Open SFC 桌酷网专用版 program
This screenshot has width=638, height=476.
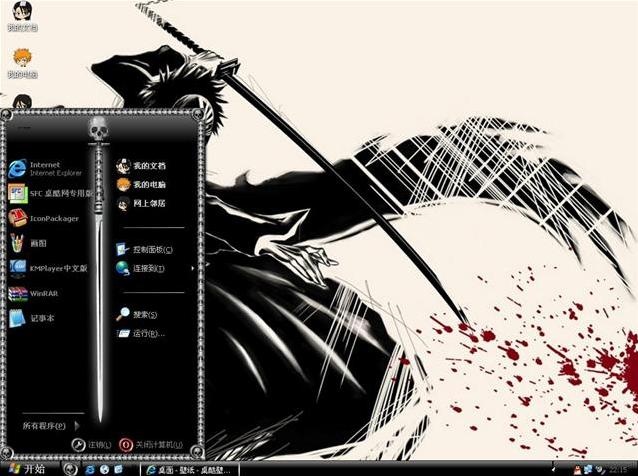(x=48, y=193)
